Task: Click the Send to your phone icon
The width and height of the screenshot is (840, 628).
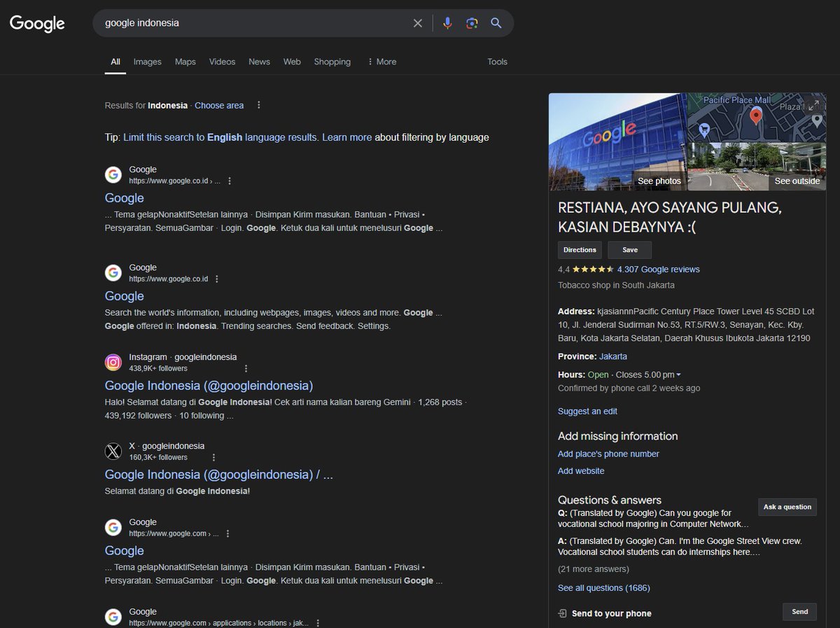Action: coord(562,613)
